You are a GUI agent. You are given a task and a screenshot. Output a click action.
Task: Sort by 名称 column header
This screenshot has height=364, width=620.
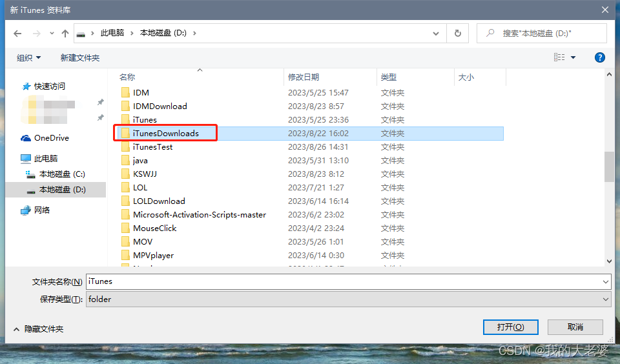point(127,77)
